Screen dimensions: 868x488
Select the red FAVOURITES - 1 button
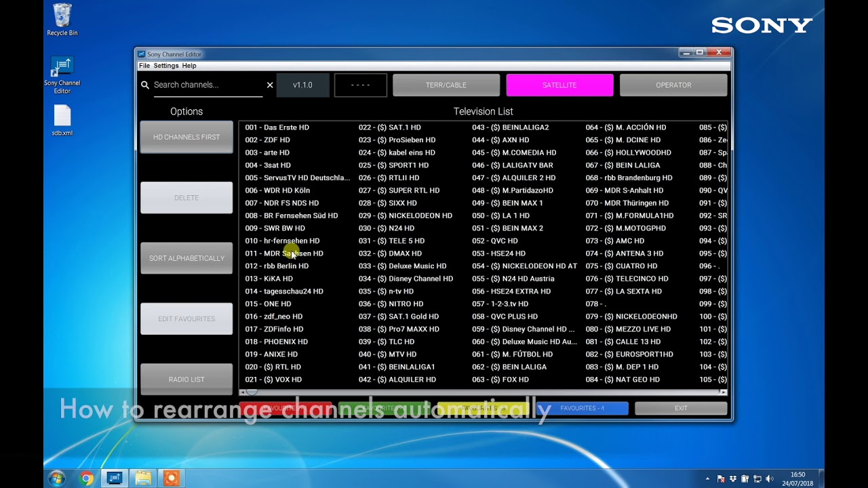285,408
